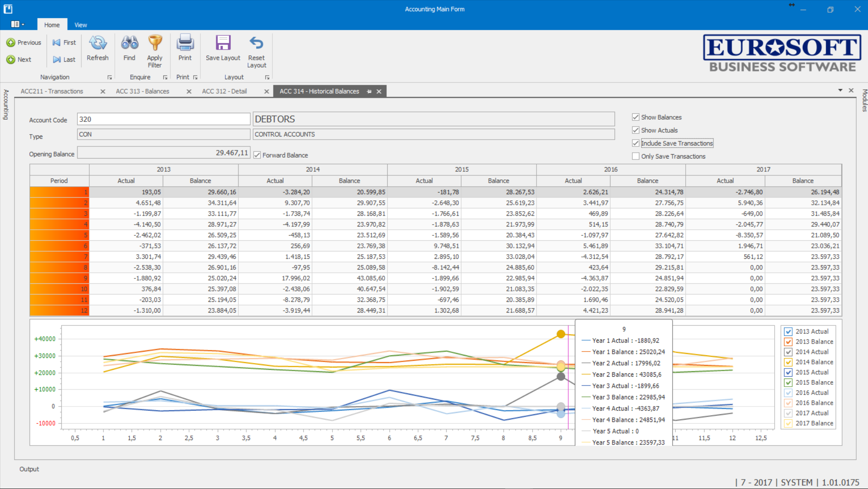This screenshot has height=489, width=868.
Task: Switch to the View ribbon tab
Action: tap(80, 25)
